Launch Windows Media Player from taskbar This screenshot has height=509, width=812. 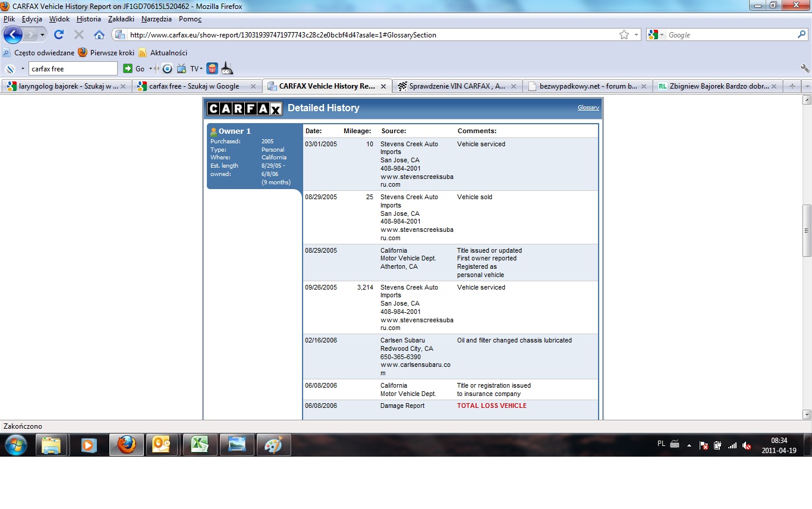tap(89, 445)
